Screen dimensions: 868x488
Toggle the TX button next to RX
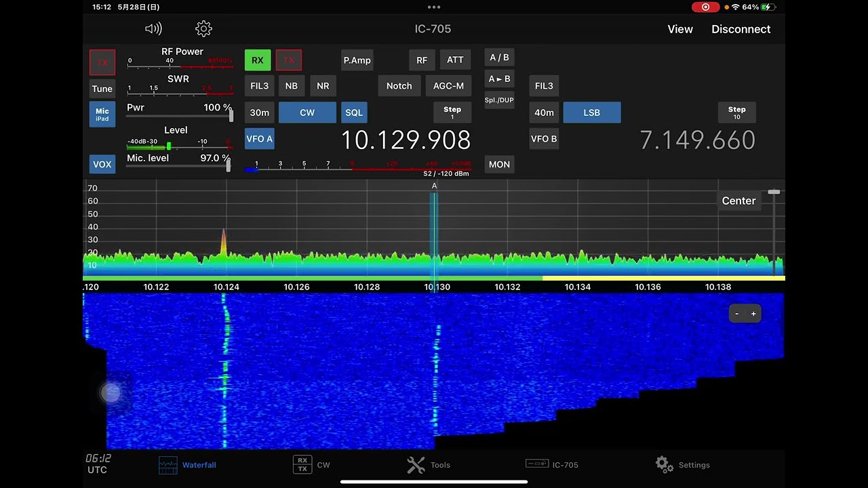click(x=289, y=60)
